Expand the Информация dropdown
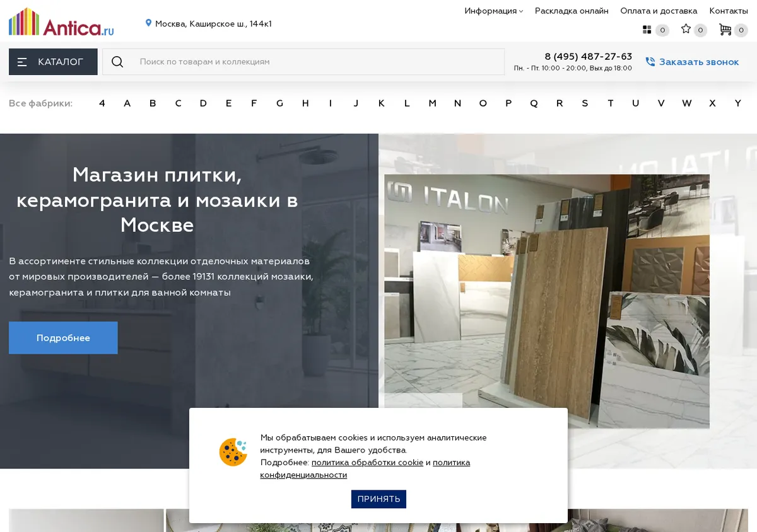757x532 pixels. tap(494, 11)
